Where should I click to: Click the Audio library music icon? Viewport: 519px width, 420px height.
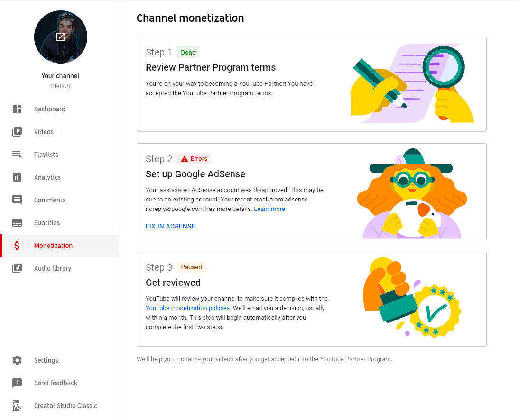point(17,268)
